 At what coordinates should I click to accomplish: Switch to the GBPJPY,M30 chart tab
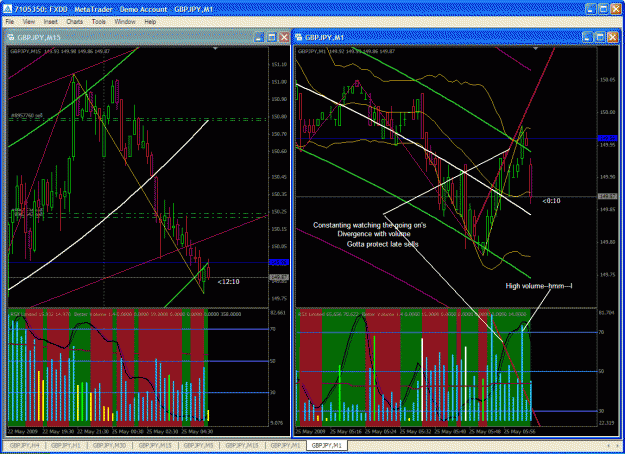(x=109, y=446)
